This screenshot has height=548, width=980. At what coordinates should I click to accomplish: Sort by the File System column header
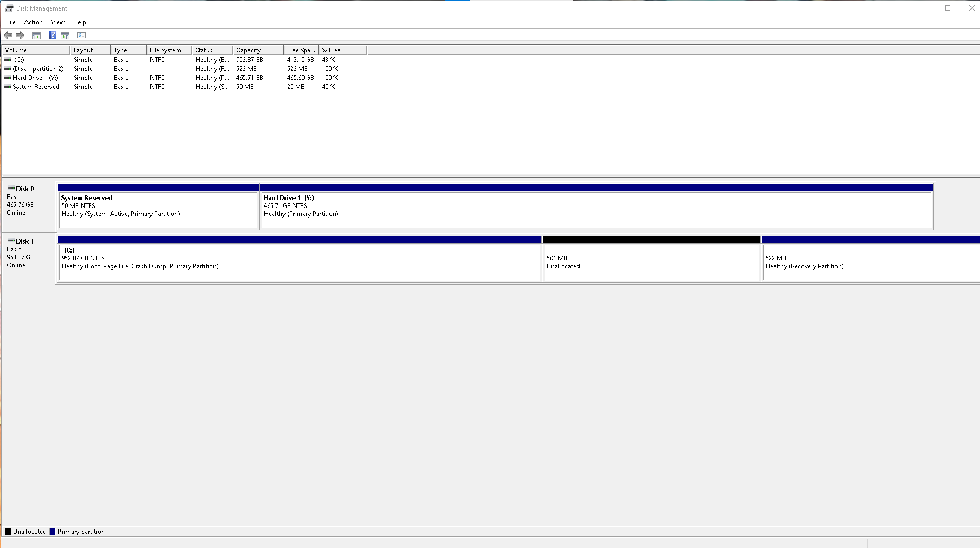click(x=169, y=50)
